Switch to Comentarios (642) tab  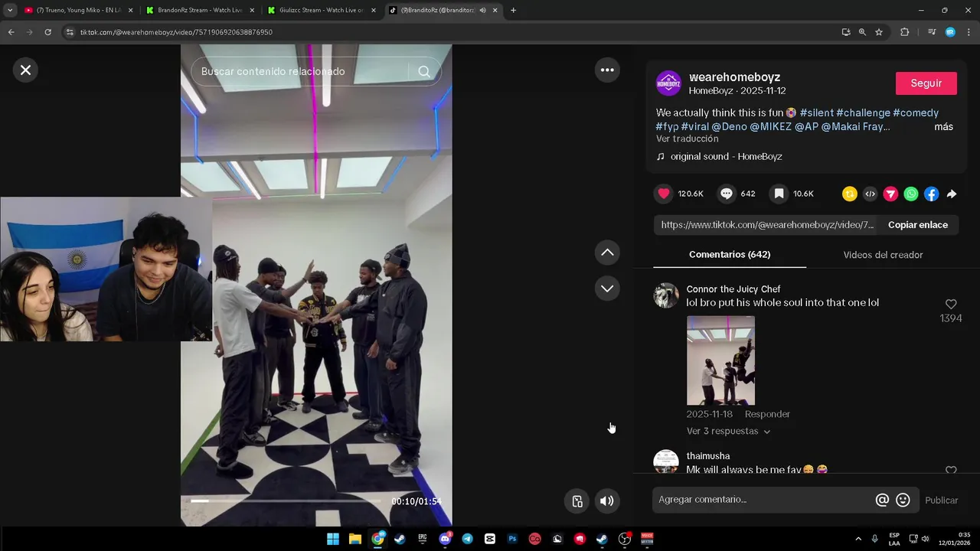click(730, 255)
